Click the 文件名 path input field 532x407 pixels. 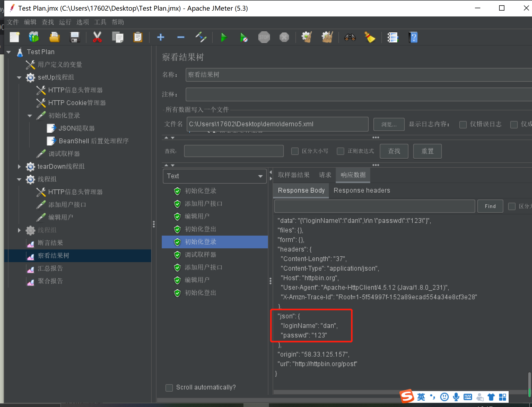[278, 124]
